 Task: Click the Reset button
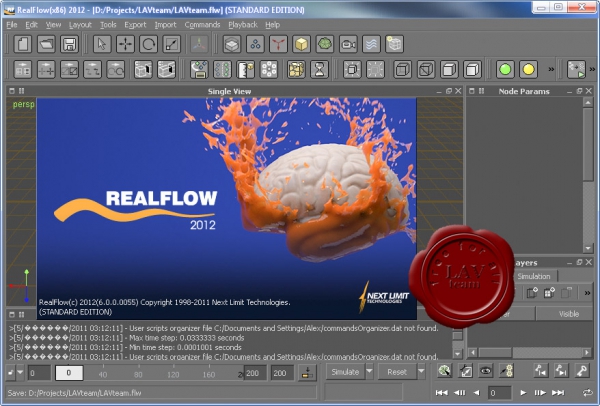pyautogui.click(x=397, y=372)
